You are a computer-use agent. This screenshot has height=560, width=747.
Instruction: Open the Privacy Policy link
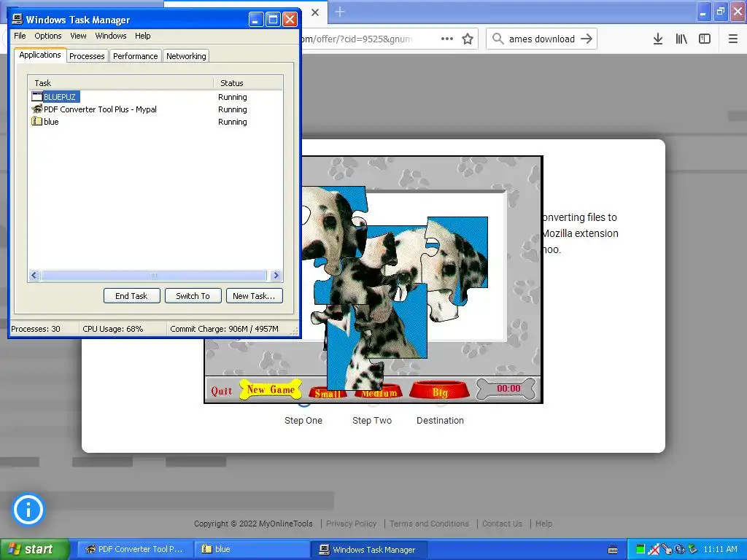[351, 524]
